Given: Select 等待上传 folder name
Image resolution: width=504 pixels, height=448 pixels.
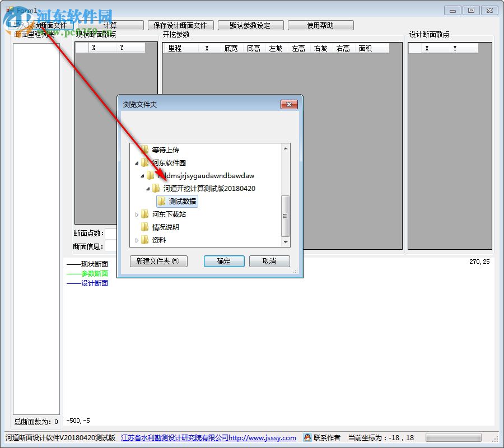Looking at the screenshot, I should tap(166, 150).
